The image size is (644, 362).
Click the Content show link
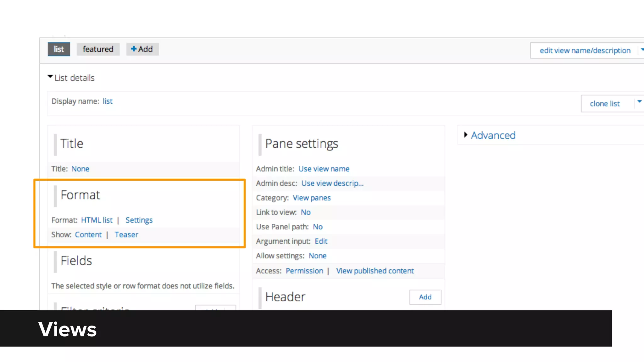coord(88,234)
